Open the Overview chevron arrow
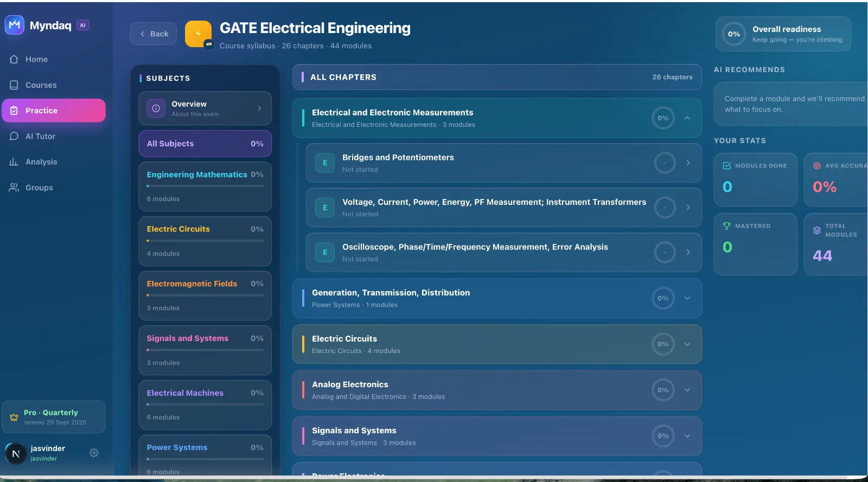This screenshot has width=868, height=482. point(259,108)
